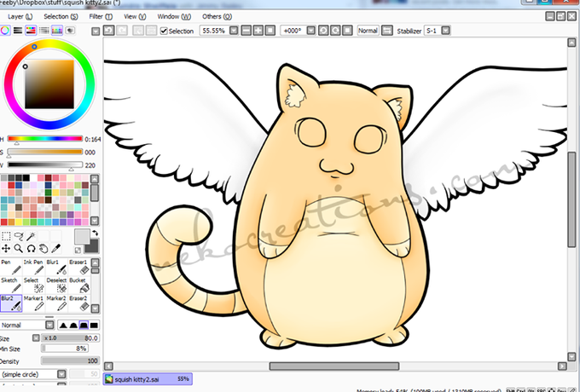Toggle the swatches panel button
580x392 pixels.
click(x=56, y=31)
